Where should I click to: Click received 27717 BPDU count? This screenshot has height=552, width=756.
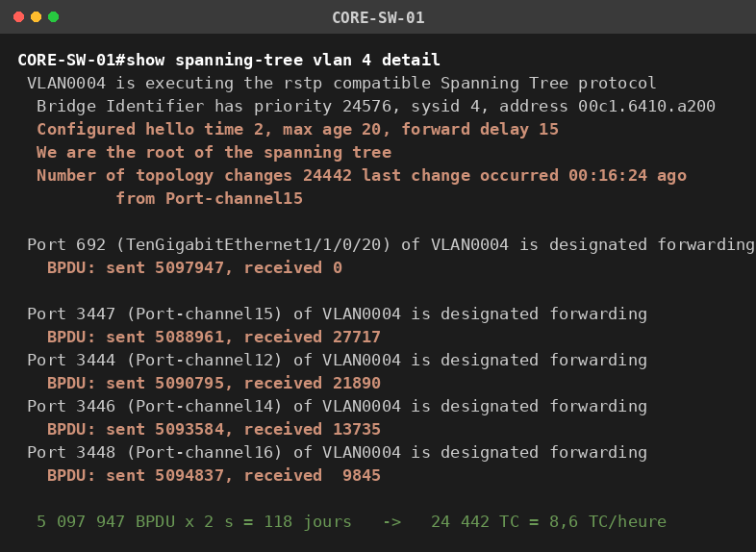(x=313, y=337)
